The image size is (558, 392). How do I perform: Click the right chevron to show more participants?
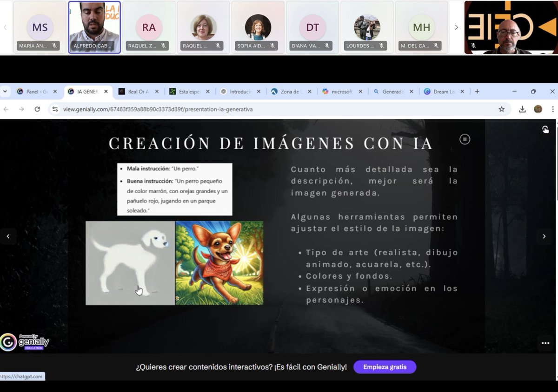coord(456,26)
